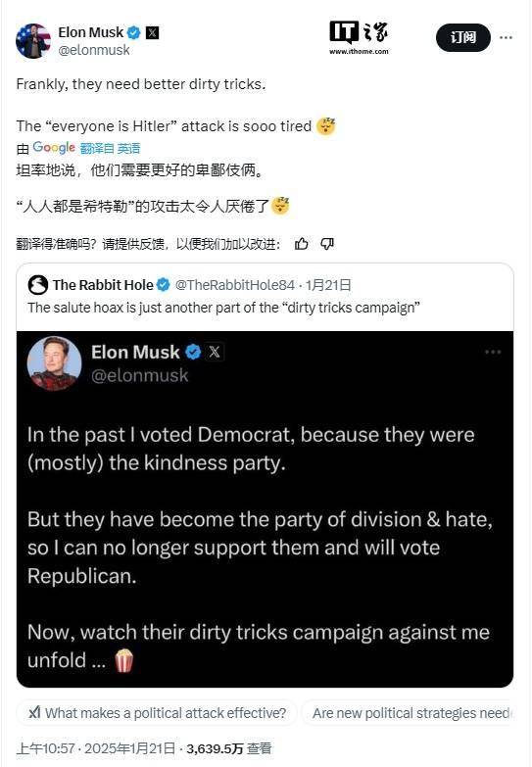The height and width of the screenshot is (767, 532).
Task: Click the black X affiliation badge in header
Action: (x=153, y=32)
